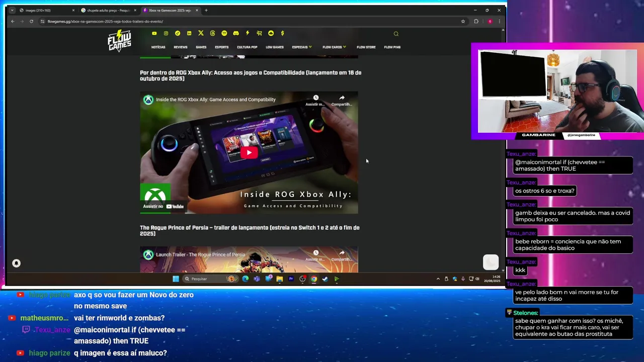Open the Windows Start menu

[176, 279]
